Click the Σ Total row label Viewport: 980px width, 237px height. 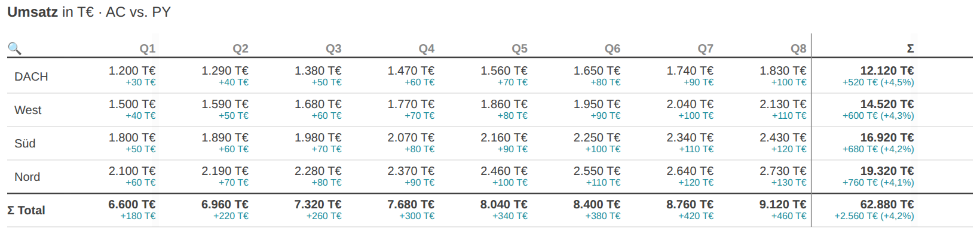(x=26, y=210)
